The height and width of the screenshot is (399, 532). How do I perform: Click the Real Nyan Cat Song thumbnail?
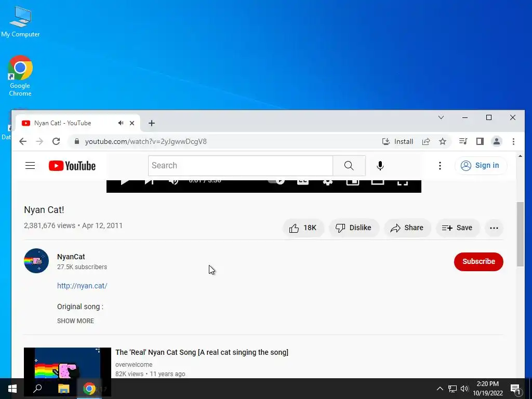click(68, 363)
